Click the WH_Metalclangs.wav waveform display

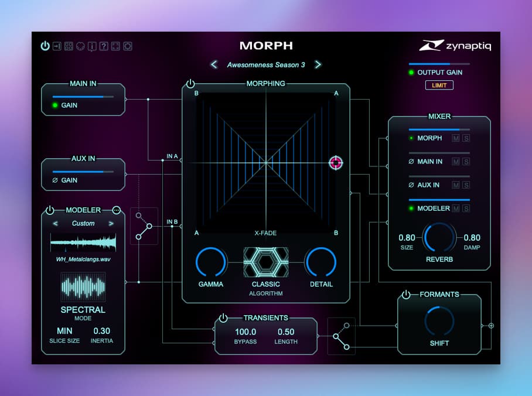tap(83, 243)
